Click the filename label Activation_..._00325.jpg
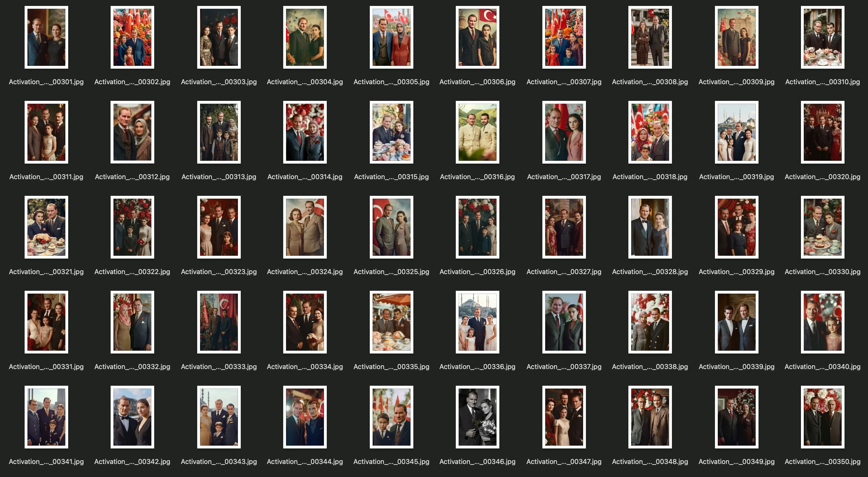Screen dimensions: 868x477 pyautogui.click(x=391, y=272)
